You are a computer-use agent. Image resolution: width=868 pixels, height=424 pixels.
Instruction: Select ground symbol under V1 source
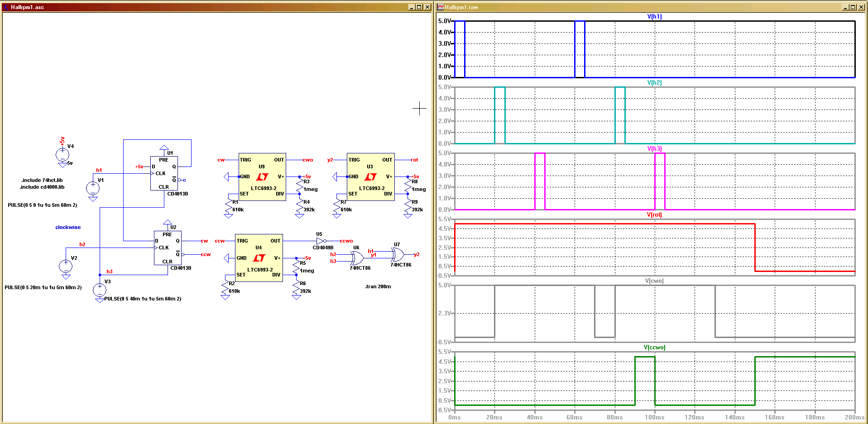point(93,199)
